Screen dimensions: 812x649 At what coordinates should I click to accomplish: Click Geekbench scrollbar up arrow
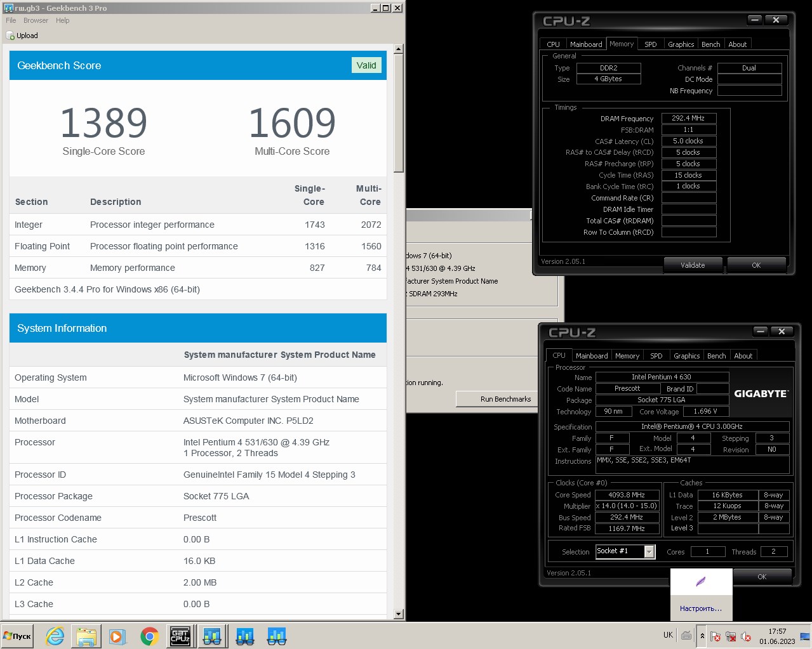click(399, 49)
